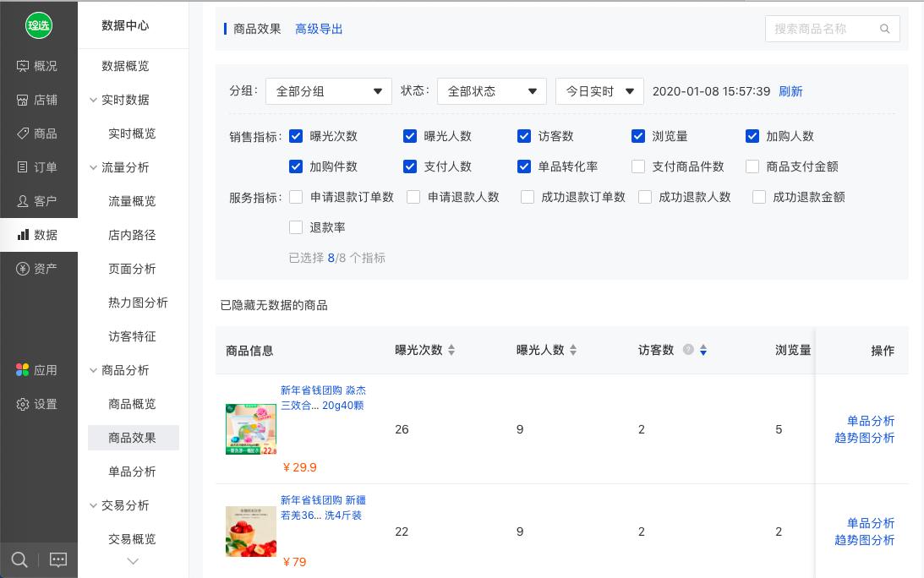Screen dimensions: 924x578
Task: Expand the 全部状态 status dropdown
Action: click(x=491, y=91)
